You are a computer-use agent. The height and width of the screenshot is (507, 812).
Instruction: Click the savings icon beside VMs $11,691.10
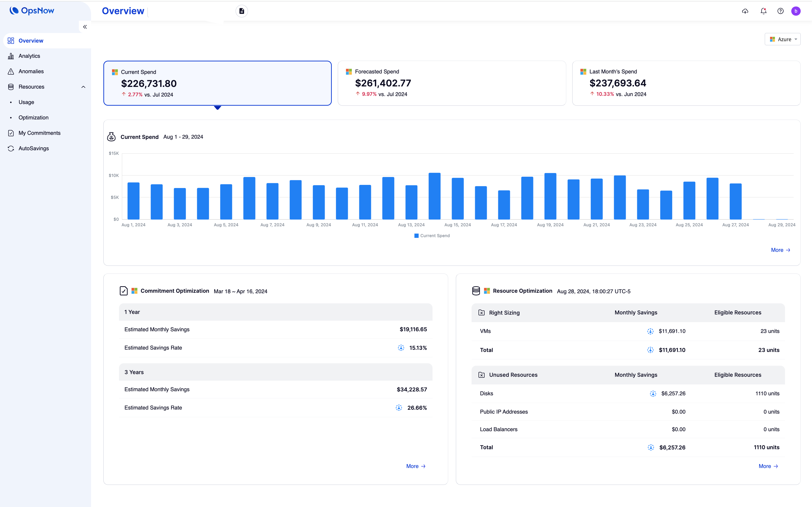coord(650,331)
